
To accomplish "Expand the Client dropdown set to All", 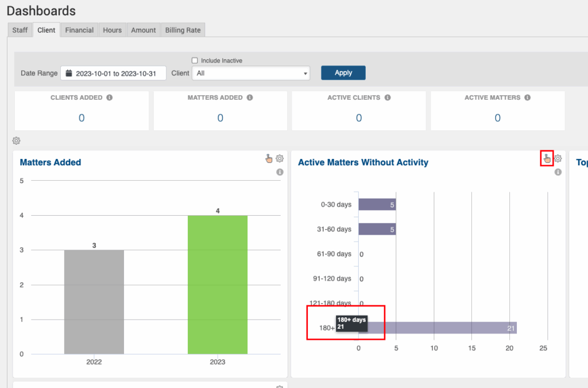I will point(251,73).
